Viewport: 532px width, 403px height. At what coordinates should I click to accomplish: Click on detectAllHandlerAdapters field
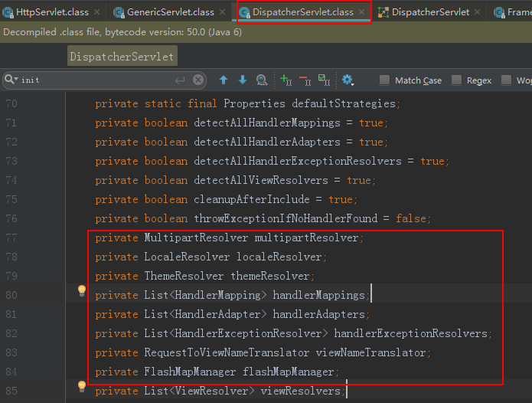pos(267,142)
